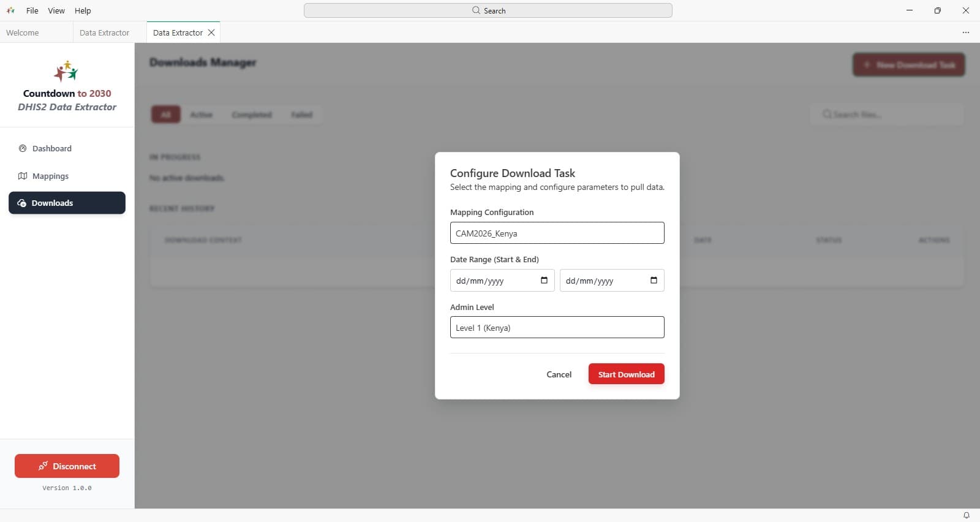Restore down the application window

(938, 10)
